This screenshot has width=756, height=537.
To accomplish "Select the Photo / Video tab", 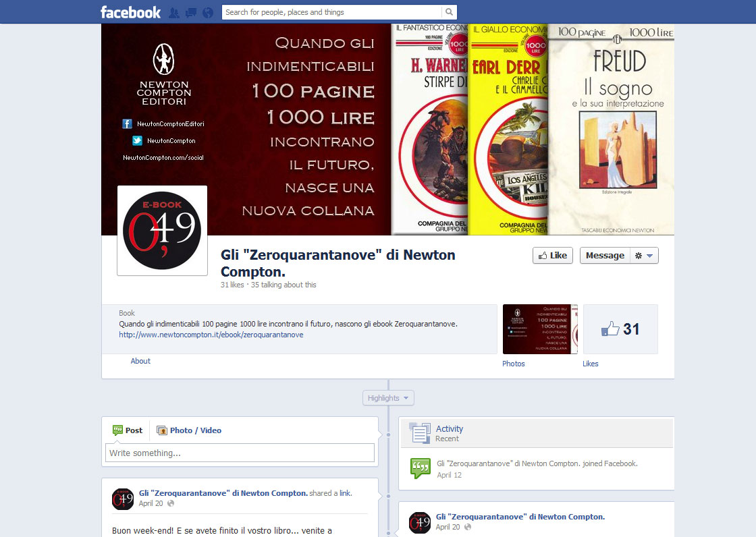I will [189, 430].
